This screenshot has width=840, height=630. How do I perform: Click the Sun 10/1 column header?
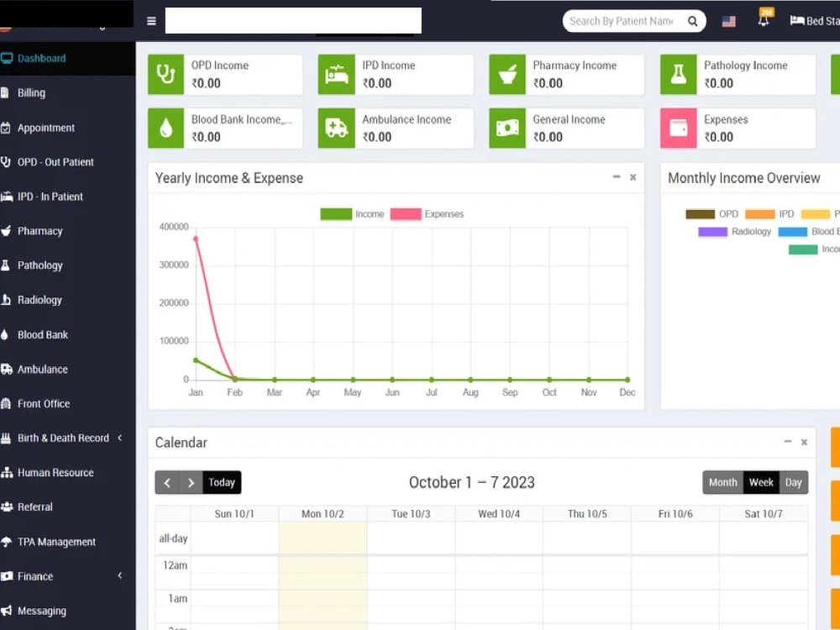click(x=234, y=514)
